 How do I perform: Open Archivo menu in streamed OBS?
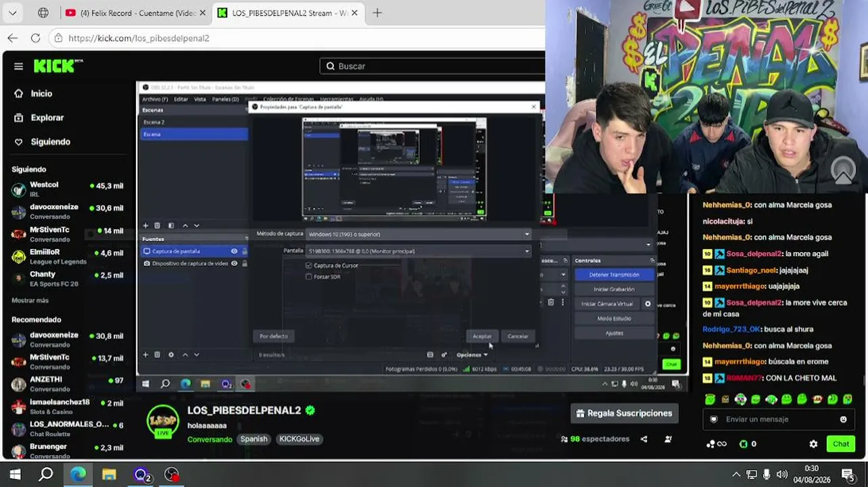click(155, 99)
